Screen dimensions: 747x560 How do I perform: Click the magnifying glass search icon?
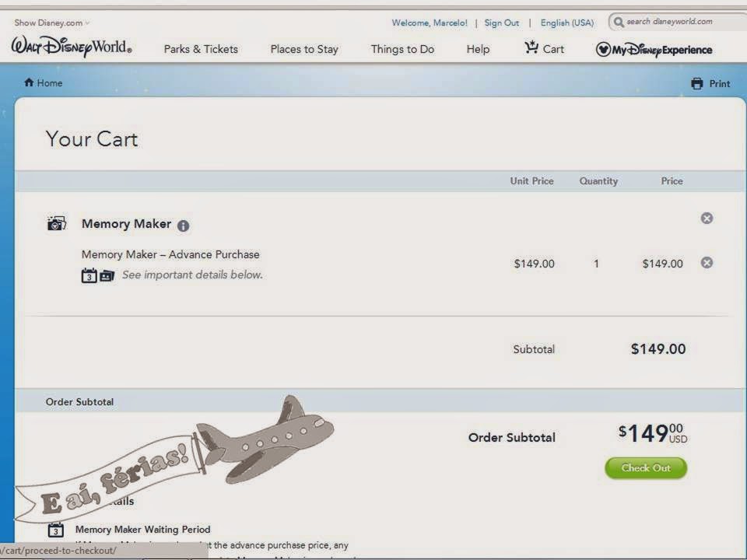point(618,22)
